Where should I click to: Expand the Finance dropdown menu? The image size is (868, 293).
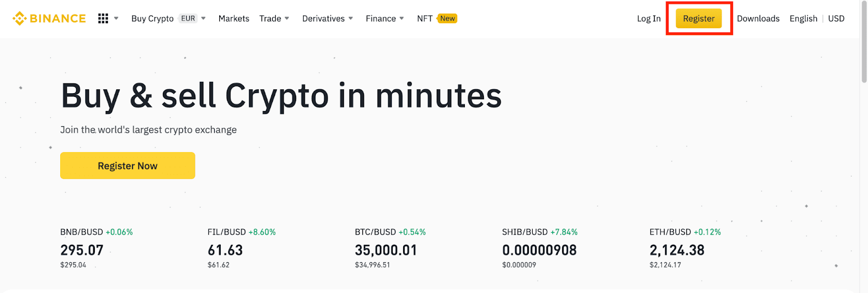click(x=384, y=18)
